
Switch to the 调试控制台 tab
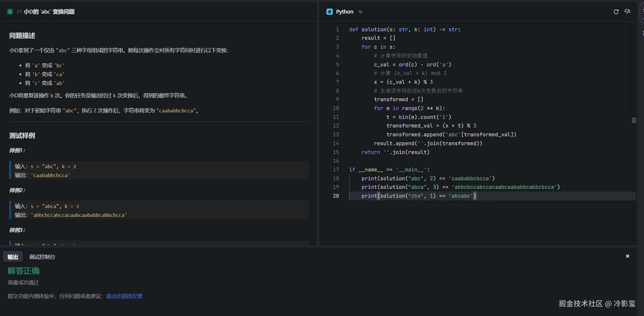point(42,257)
